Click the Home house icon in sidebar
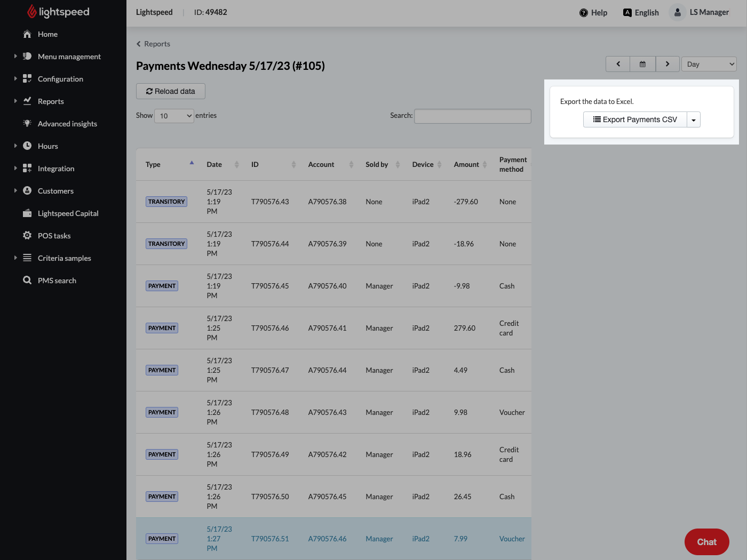 pyautogui.click(x=27, y=34)
